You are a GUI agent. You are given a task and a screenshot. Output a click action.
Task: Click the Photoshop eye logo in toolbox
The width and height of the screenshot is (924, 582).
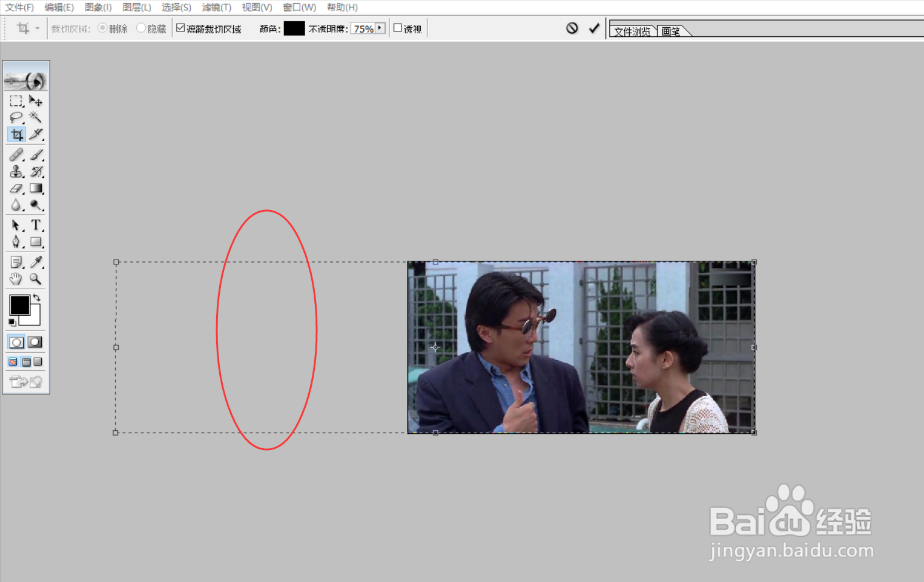(x=26, y=77)
